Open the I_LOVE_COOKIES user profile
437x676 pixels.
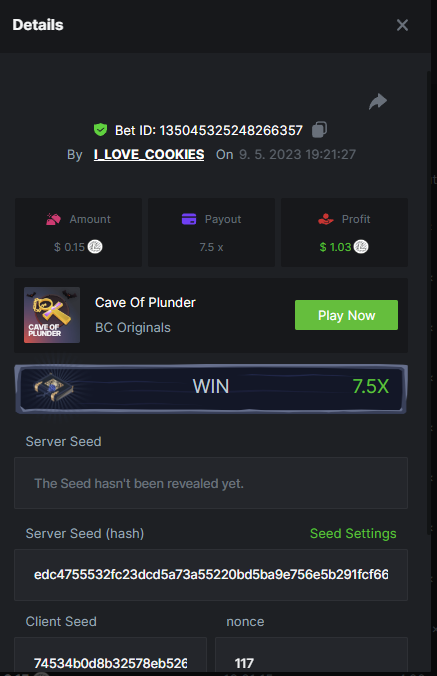coord(149,154)
